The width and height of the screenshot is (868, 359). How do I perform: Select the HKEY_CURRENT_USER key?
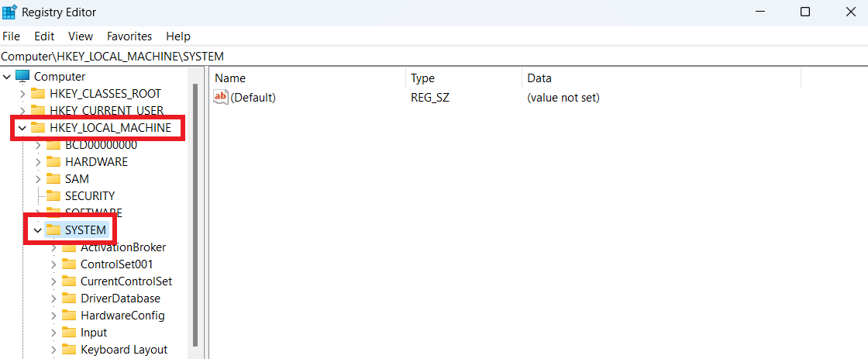click(107, 111)
